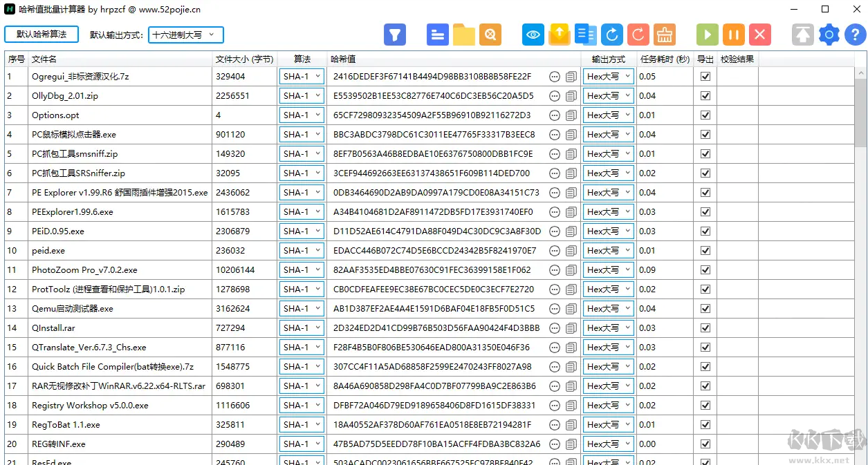Click the blue circular refresh icon
868x465 pixels.
tap(612, 35)
